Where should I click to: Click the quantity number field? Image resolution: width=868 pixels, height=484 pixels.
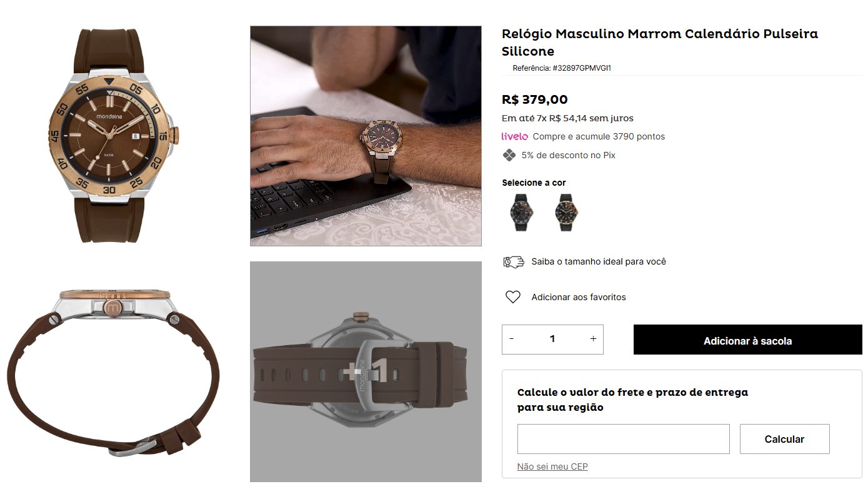[552, 339]
